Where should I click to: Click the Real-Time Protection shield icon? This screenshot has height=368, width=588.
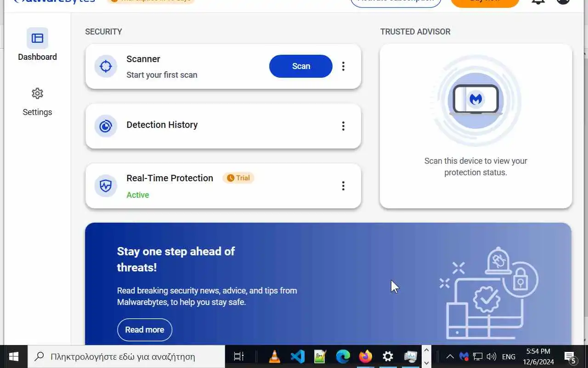[x=106, y=186]
